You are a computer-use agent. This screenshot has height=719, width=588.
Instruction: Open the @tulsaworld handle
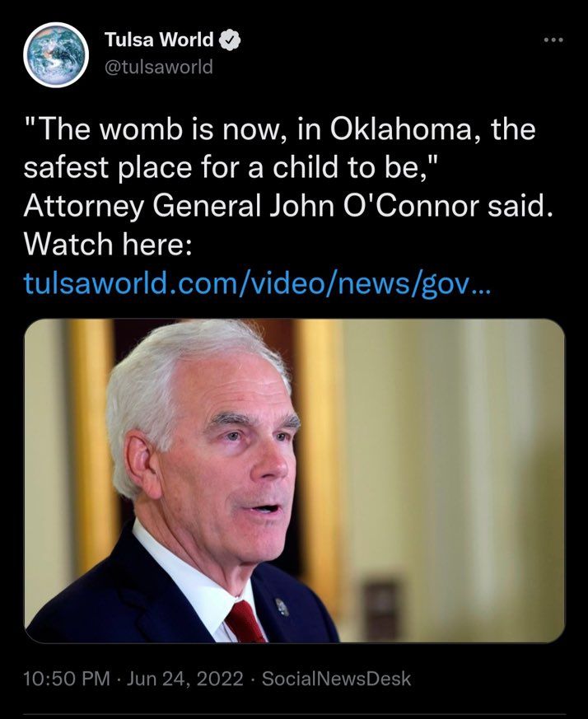tap(159, 67)
